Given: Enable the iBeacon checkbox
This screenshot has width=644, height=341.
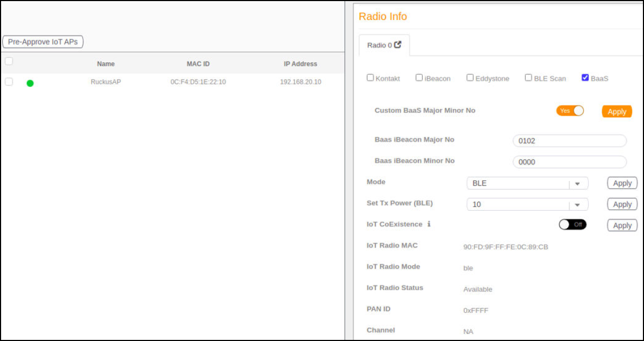Looking at the screenshot, I should point(419,78).
